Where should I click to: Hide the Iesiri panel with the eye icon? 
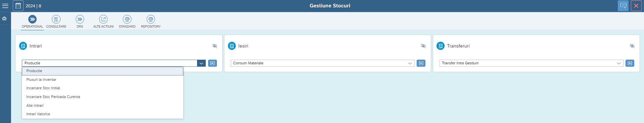(423, 46)
